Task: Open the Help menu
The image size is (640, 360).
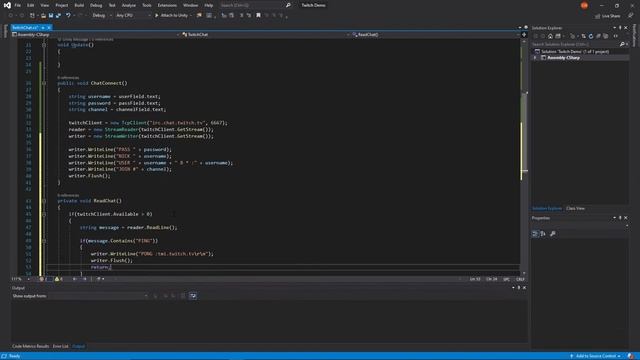Action: (209, 5)
